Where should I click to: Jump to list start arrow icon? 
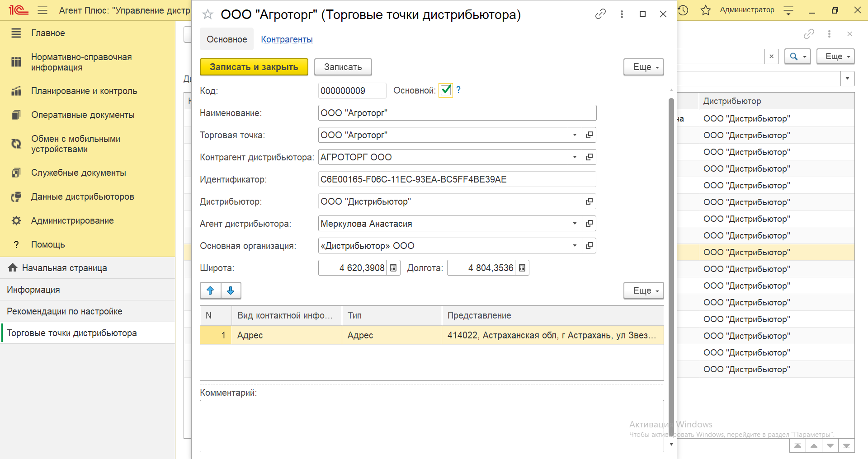pyautogui.click(x=797, y=446)
